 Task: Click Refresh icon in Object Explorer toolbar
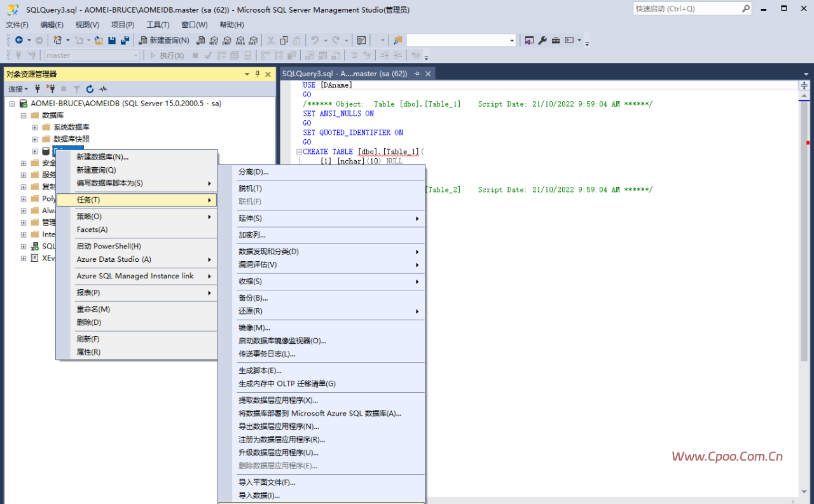(x=90, y=89)
